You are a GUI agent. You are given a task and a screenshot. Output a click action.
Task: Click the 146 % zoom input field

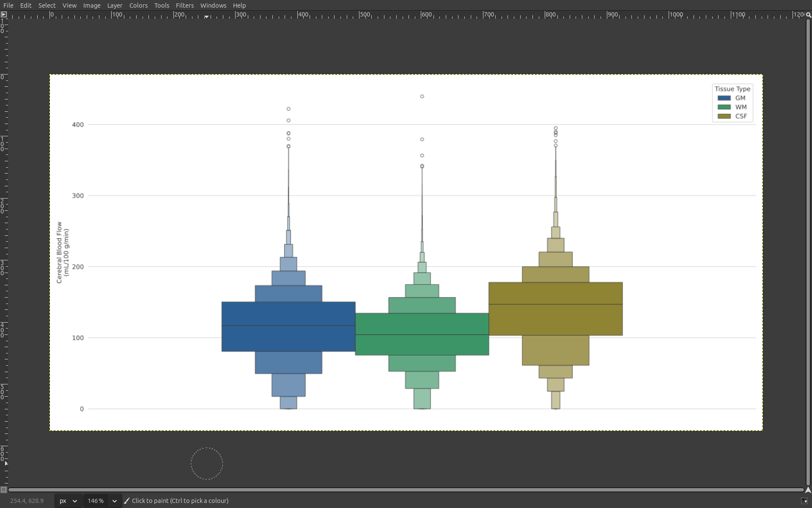(96, 501)
